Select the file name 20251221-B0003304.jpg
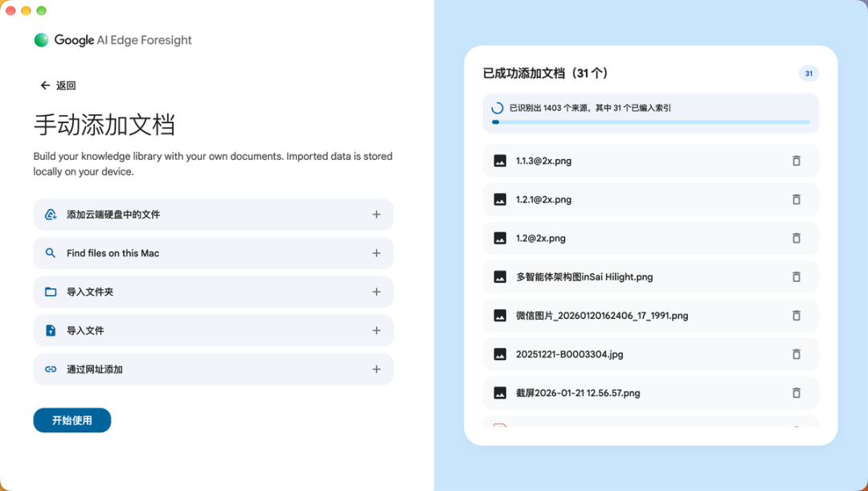The image size is (868, 491). click(x=570, y=354)
